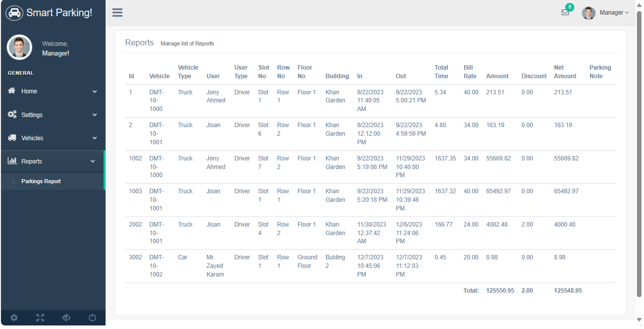Click the Smart Parking car logo
The height and width of the screenshot is (329, 644).
pyautogui.click(x=14, y=13)
